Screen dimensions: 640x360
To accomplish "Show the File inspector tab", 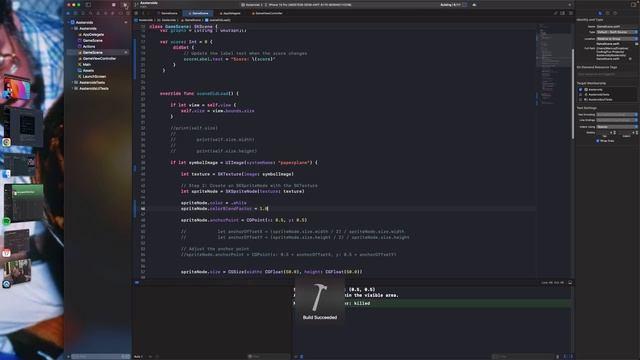I will [x=600, y=13].
